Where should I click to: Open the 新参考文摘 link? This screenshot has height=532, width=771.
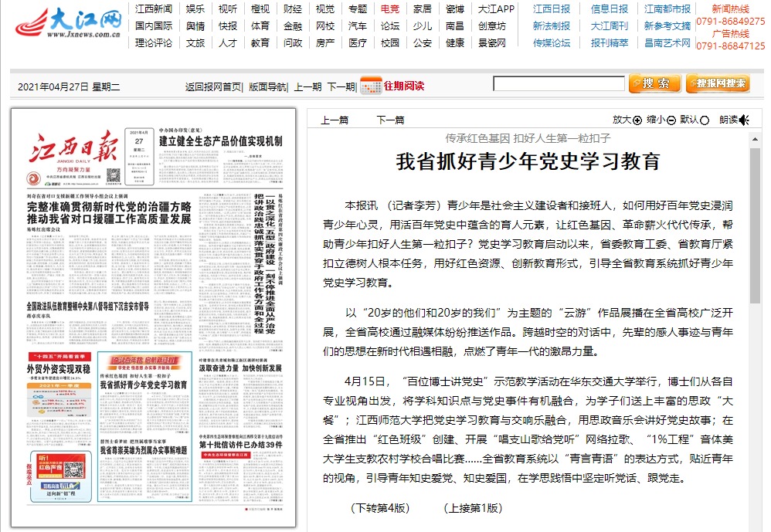667,26
